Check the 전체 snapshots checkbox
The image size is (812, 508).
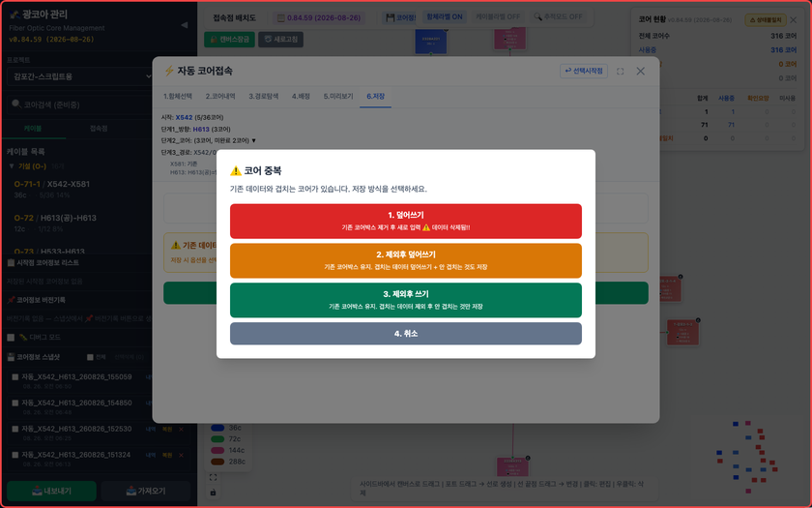pos(90,357)
